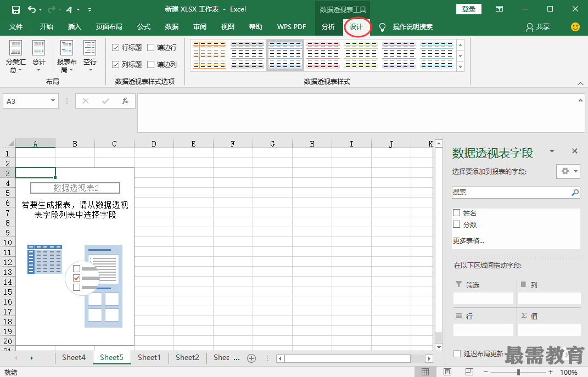Apply the highlighted blue pivot table style
This screenshot has width=588, height=377.
(x=285, y=55)
